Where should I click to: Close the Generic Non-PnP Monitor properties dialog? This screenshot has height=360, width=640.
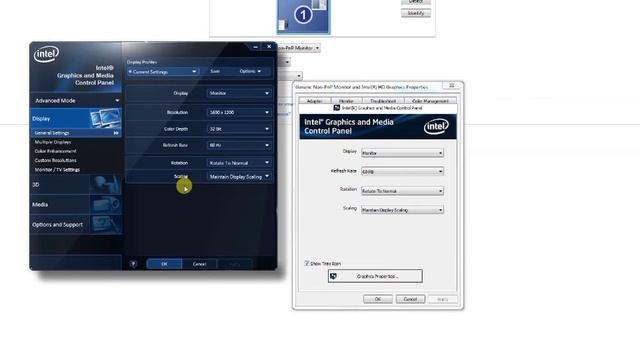(451, 86)
